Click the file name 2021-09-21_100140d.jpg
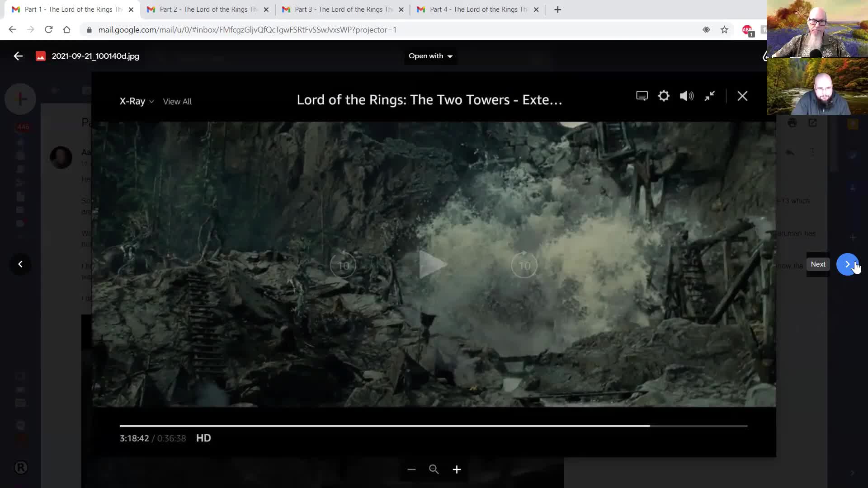Image resolution: width=868 pixels, height=488 pixels. pos(95,56)
